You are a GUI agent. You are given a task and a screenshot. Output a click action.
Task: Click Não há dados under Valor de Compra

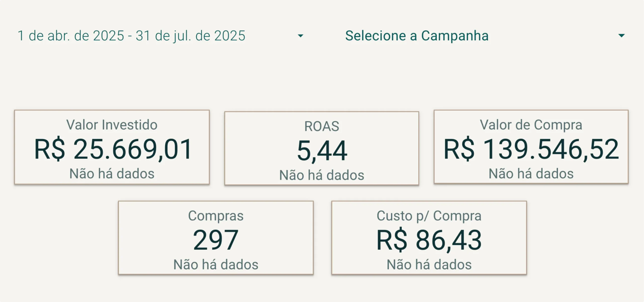(531, 174)
